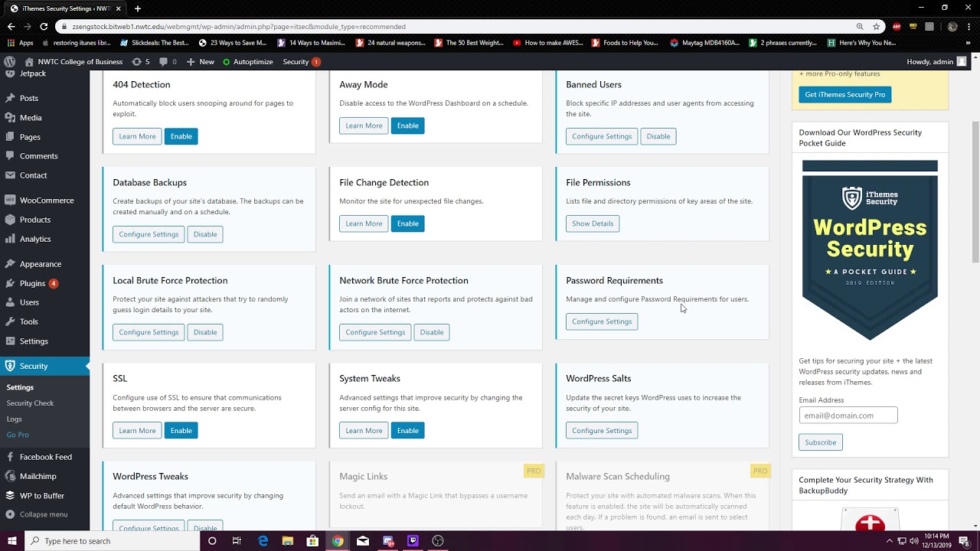Open the New content menu
Image resolution: width=980 pixels, height=551 pixels.
click(201, 62)
